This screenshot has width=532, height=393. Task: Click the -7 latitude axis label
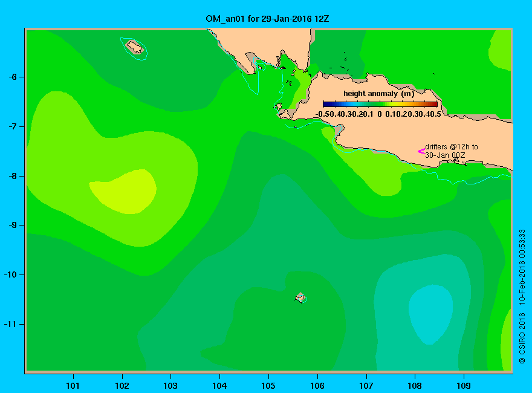point(13,126)
